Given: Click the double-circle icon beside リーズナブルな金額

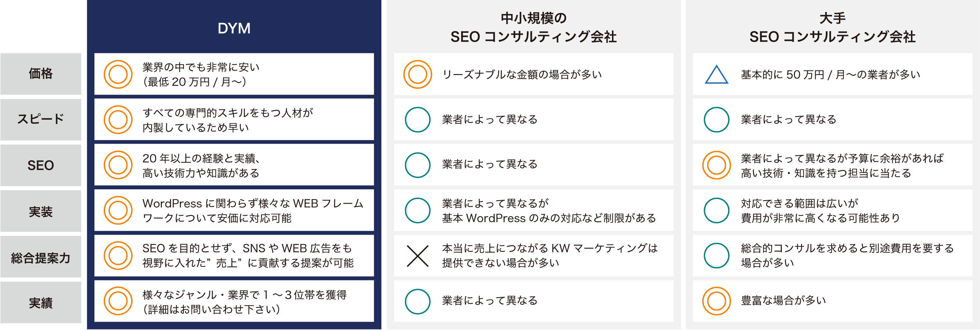Looking at the screenshot, I should [417, 74].
